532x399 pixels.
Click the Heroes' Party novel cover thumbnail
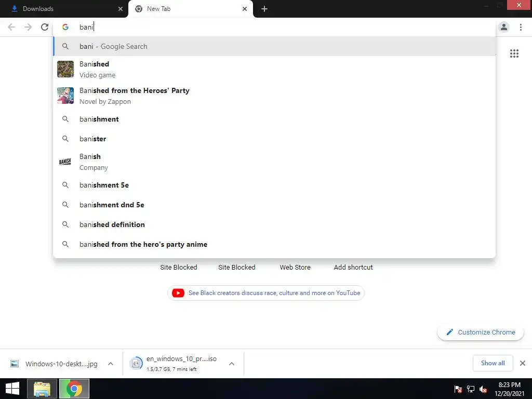coord(65,96)
